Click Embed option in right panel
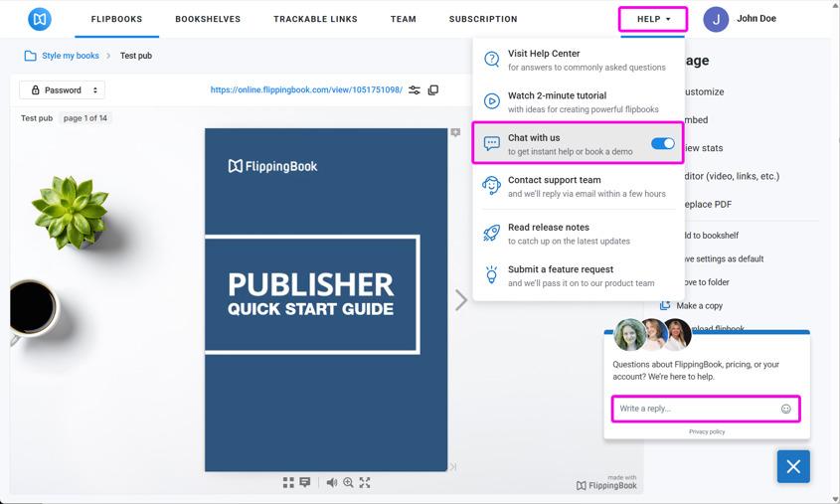Viewport: 840px width, 504px height. (x=697, y=120)
